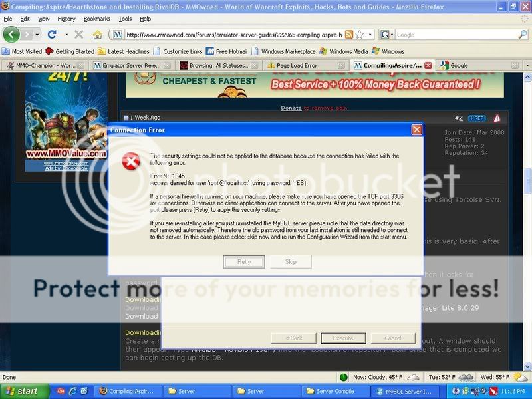
Task: Open the Windows Media bookmark
Action: (344, 51)
